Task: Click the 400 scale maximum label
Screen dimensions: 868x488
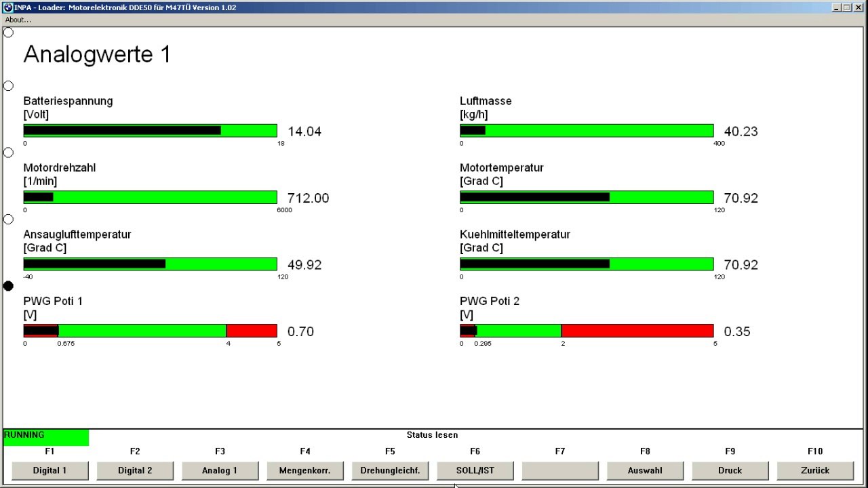Action: tap(719, 144)
